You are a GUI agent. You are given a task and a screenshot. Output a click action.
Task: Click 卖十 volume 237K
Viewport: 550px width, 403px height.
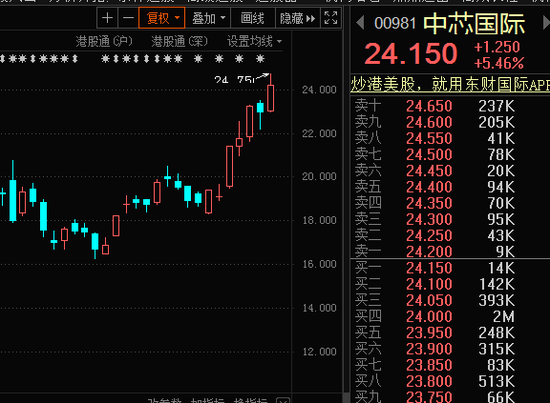tap(497, 106)
